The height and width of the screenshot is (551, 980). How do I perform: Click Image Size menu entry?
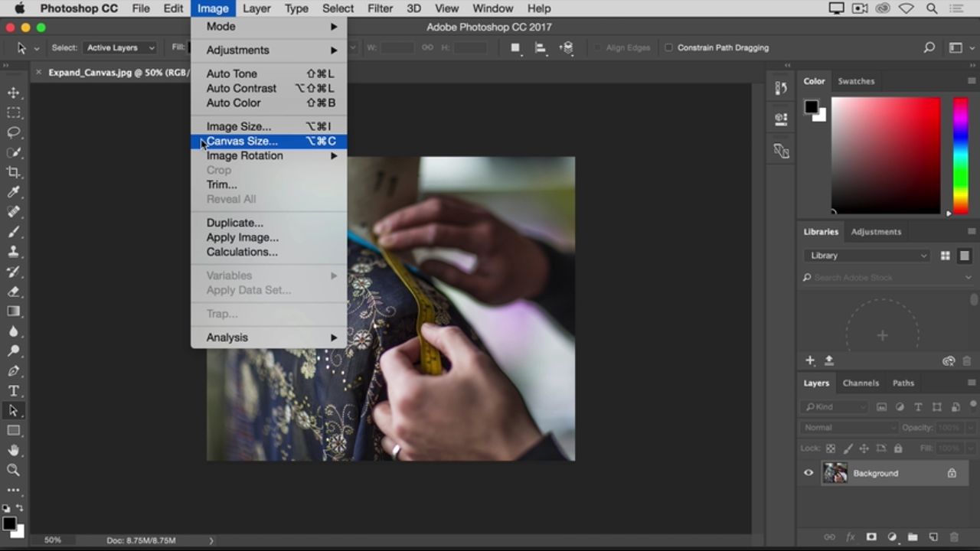click(238, 126)
